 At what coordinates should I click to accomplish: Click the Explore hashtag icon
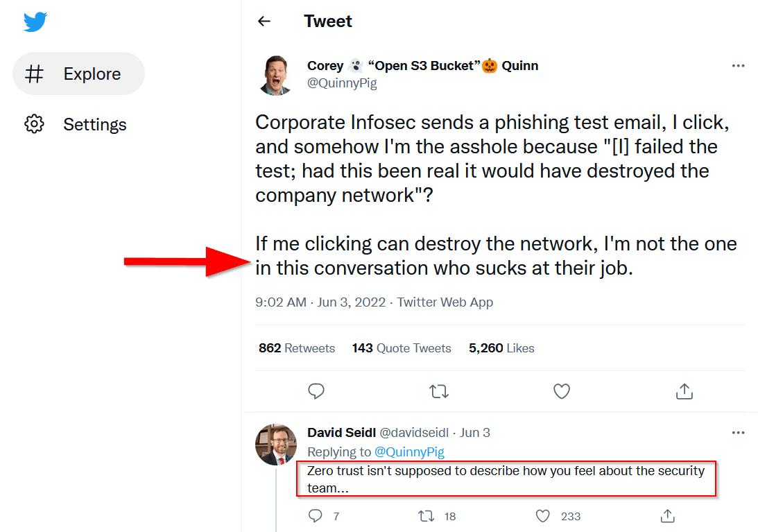[35, 74]
